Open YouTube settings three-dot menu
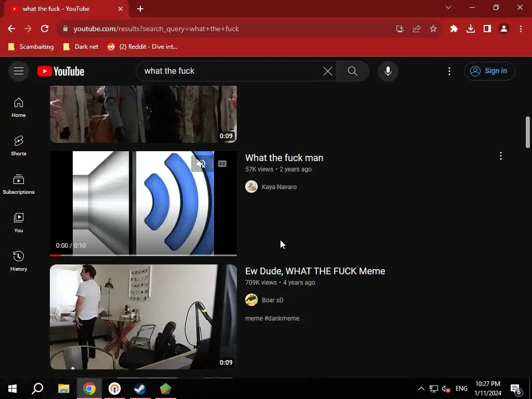This screenshot has height=399, width=532. tap(449, 71)
